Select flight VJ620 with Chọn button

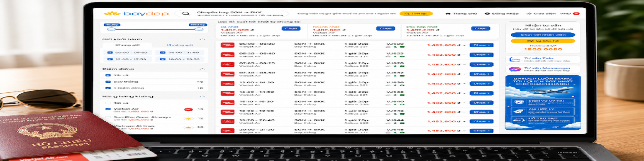coord(481,45)
